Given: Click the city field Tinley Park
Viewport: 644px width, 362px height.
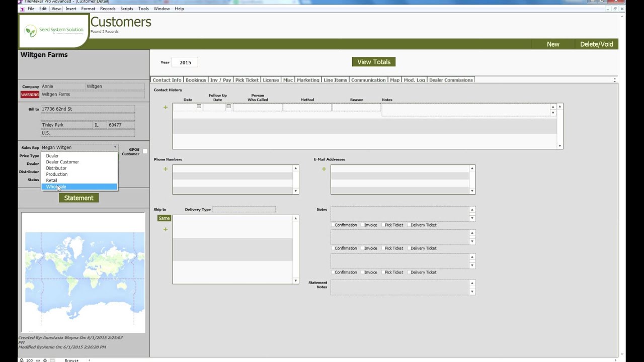Looking at the screenshot, I should point(66,125).
